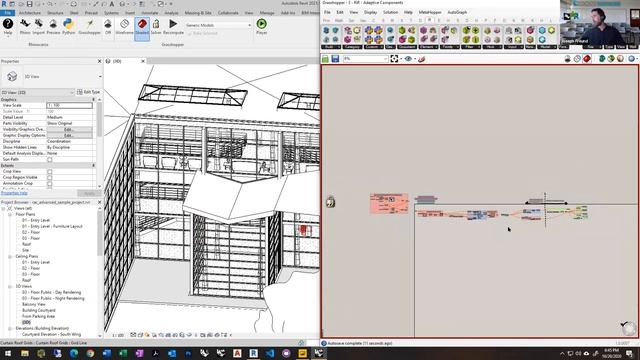Collapse the Extents section in Properties

[93, 166]
